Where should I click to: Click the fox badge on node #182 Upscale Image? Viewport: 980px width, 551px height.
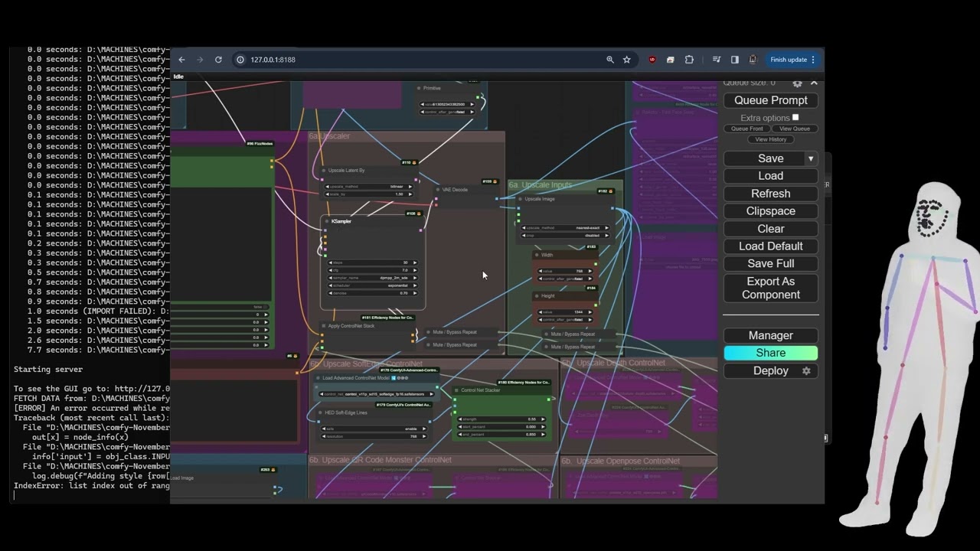point(611,191)
